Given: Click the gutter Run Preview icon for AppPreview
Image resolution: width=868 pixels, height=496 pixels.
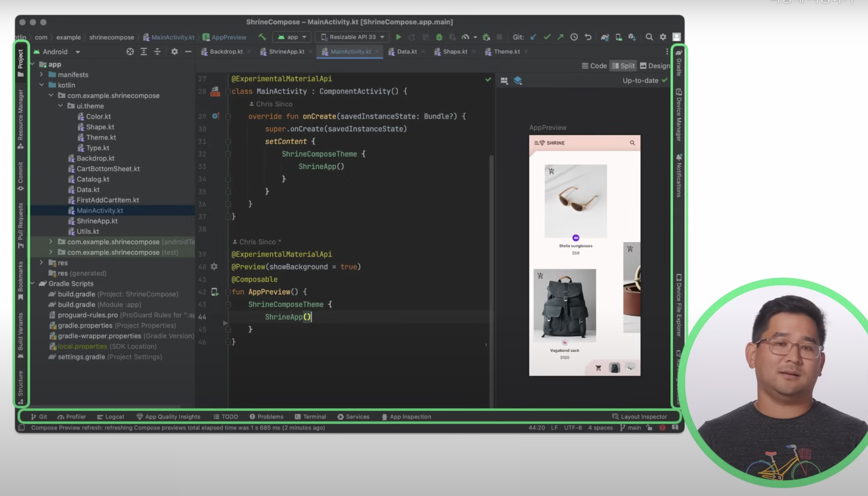Looking at the screenshot, I should (215, 292).
